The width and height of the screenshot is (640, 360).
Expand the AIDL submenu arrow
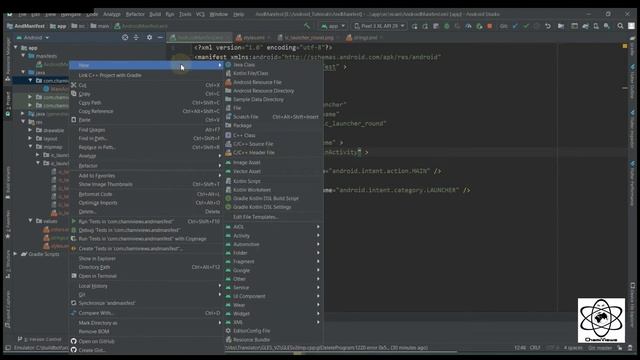[318, 227]
